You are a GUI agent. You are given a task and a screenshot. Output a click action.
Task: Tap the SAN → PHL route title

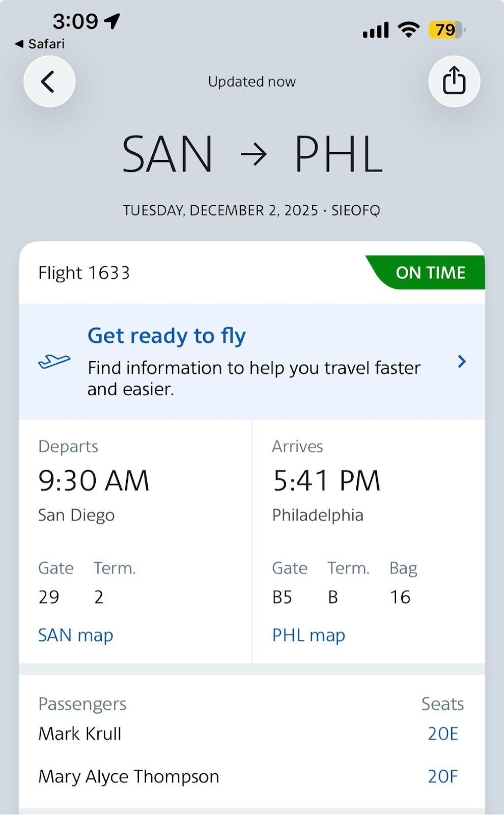pos(252,154)
